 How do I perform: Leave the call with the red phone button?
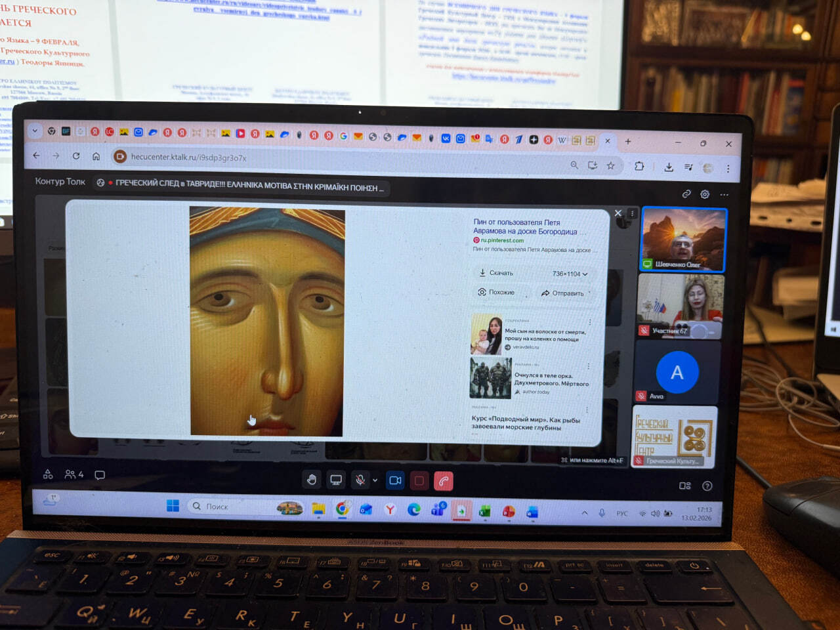[x=444, y=482]
